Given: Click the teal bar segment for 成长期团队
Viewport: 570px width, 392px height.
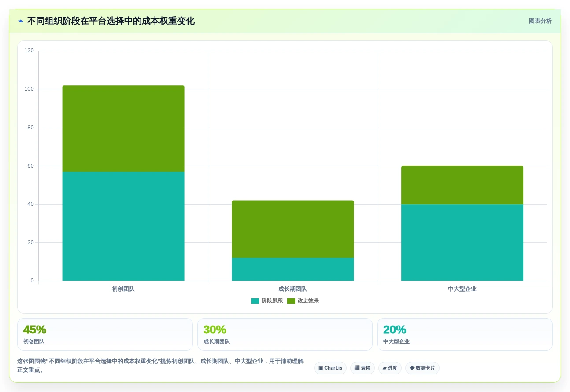Looking at the screenshot, I should [292, 269].
